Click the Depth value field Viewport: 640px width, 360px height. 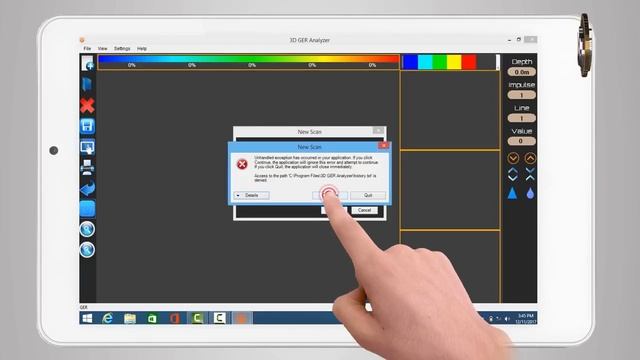tap(521, 72)
